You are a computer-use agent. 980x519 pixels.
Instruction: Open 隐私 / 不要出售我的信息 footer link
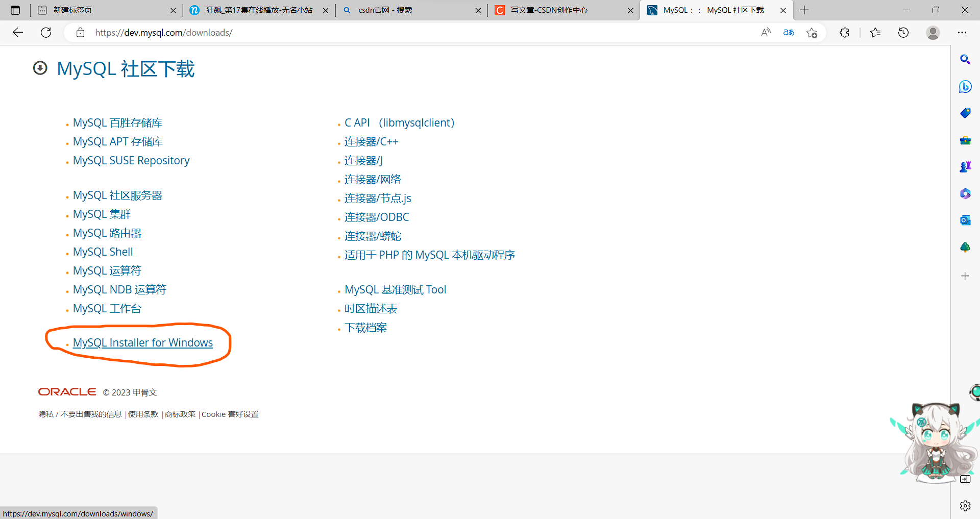point(80,414)
